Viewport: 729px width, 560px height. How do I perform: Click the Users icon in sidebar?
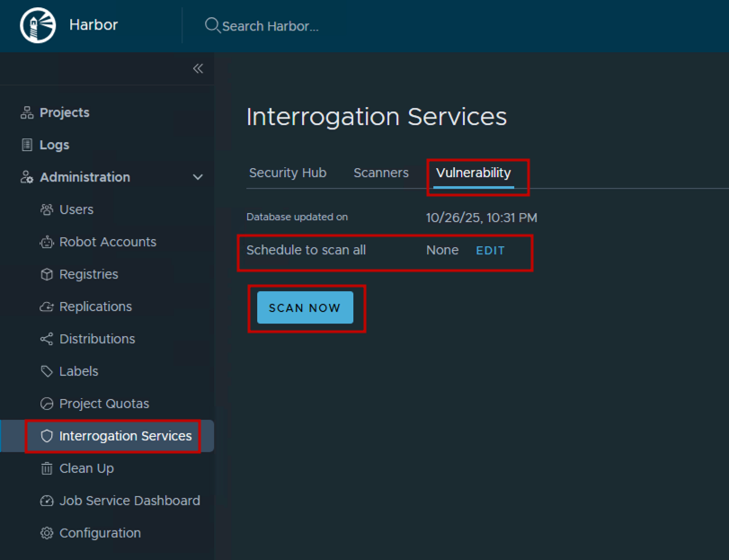click(47, 209)
